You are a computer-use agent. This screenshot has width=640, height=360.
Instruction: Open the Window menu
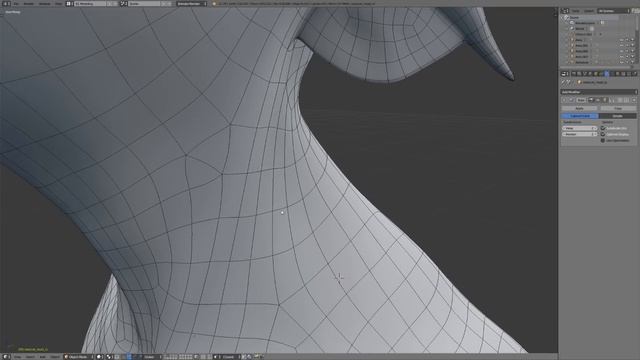pyautogui.click(x=44, y=3)
